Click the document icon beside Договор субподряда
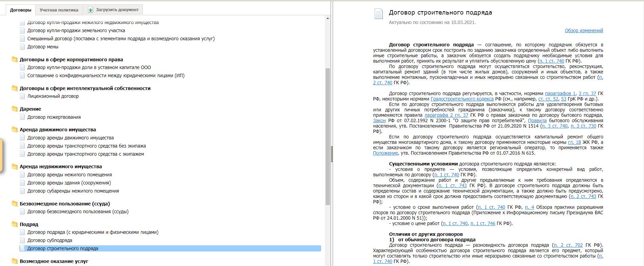644x266 pixels. pyautogui.click(x=22, y=240)
